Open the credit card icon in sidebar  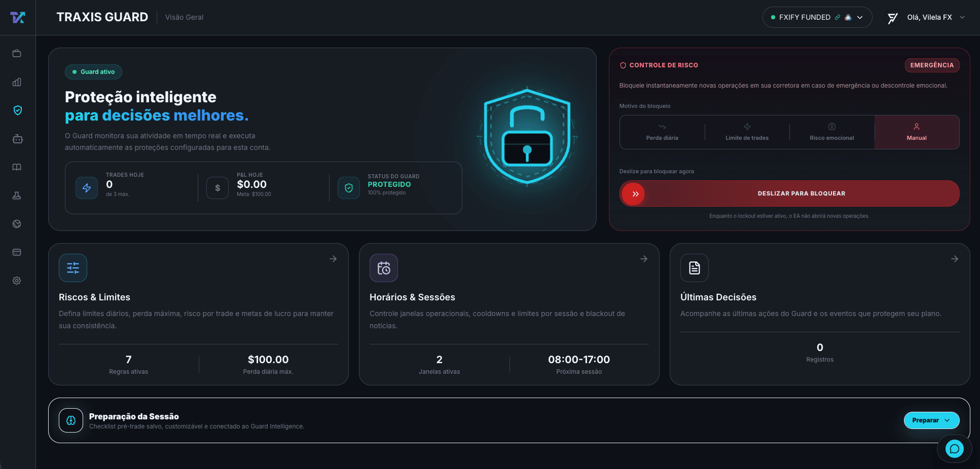click(x=17, y=252)
